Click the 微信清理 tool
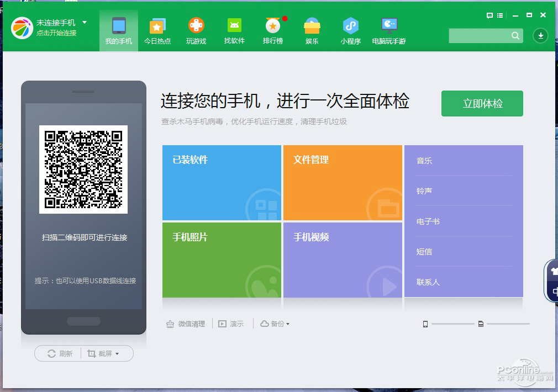Screen dimensions: 558x392 [186, 324]
